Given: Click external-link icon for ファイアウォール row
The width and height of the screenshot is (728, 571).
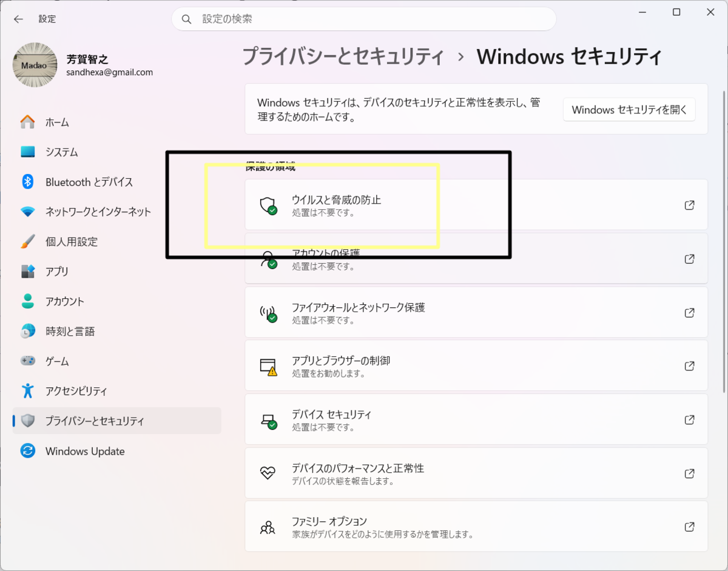Looking at the screenshot, I should coord(689,312).
